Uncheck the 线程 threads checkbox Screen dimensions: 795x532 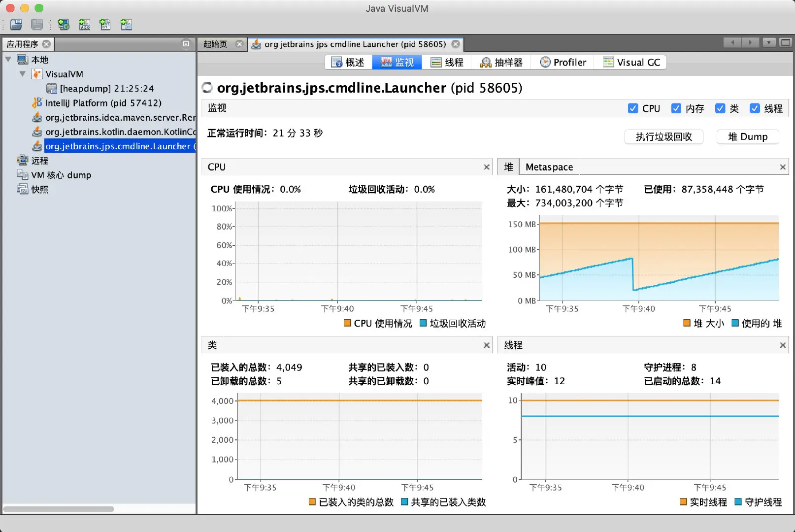point(755,108)
